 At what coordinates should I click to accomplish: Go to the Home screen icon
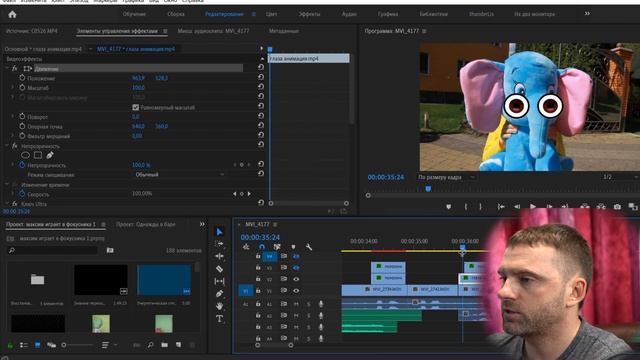click(x=12, y=15)
